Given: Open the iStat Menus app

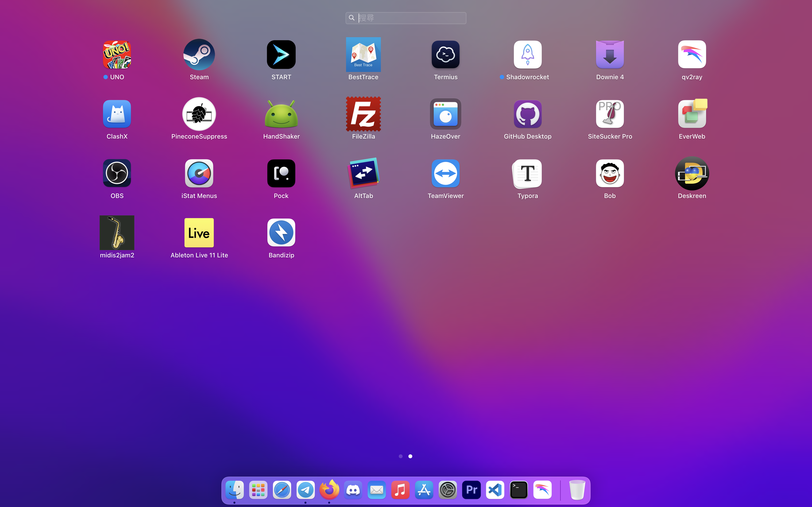Looking at the screenshot, I should coord(199,173).
